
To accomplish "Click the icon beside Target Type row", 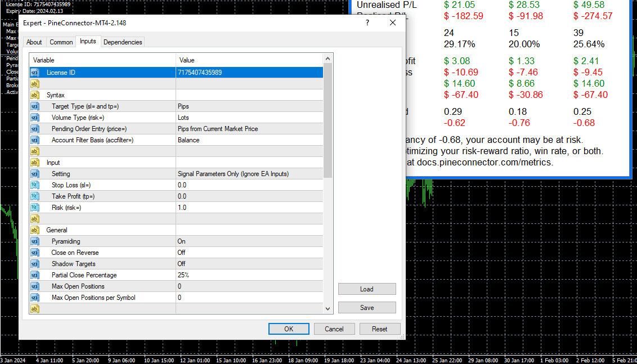I will (35, 106).
